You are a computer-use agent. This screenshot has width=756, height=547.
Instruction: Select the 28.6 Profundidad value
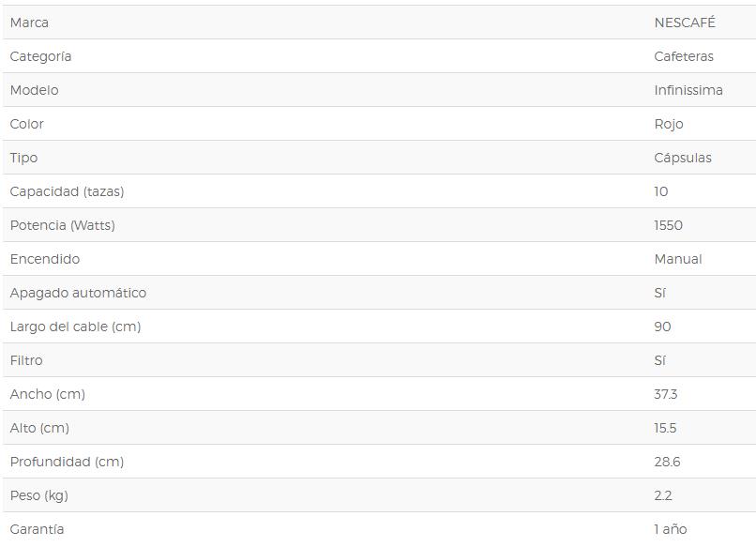[667, 462]
